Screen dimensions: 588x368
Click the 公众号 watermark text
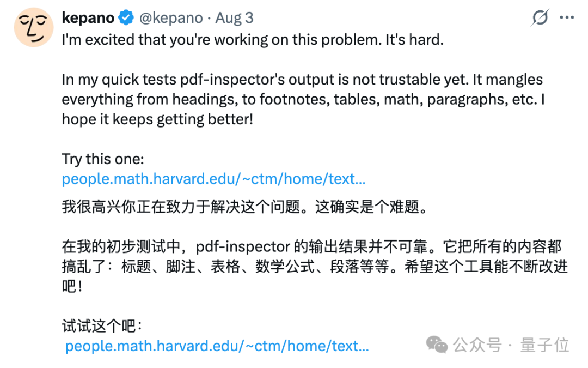click(477, 345)
